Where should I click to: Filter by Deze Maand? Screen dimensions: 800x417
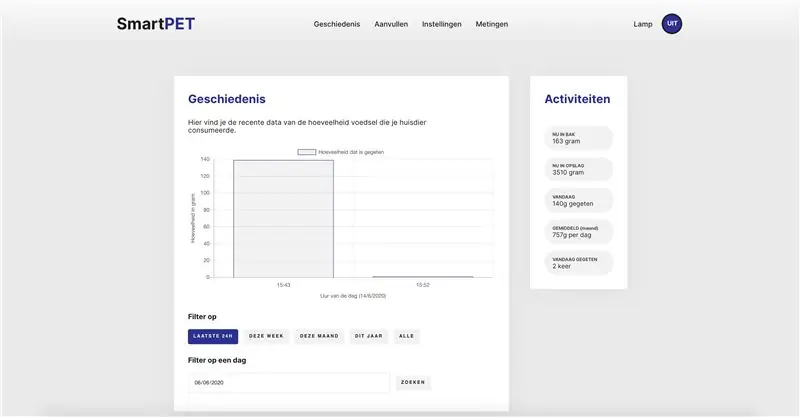tap(319, 336)
